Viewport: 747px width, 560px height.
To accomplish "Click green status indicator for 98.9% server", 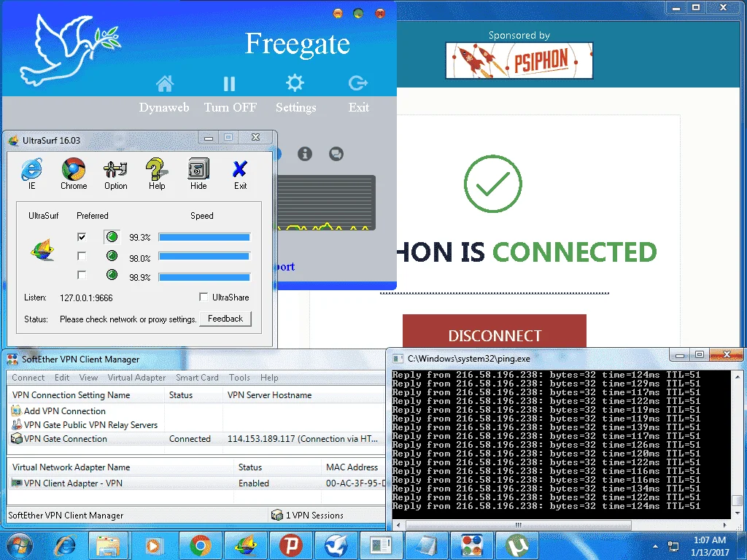I will tap(112, 275).
